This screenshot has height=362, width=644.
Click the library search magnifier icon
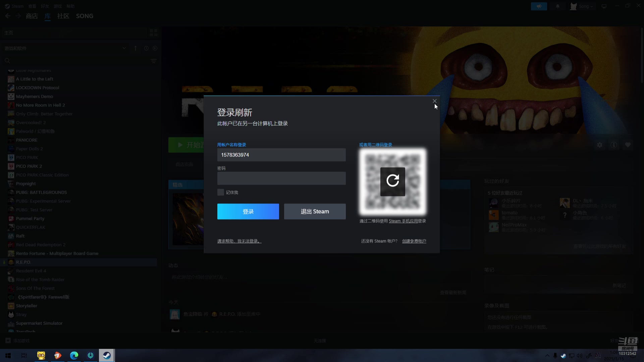tap(7, 61)
